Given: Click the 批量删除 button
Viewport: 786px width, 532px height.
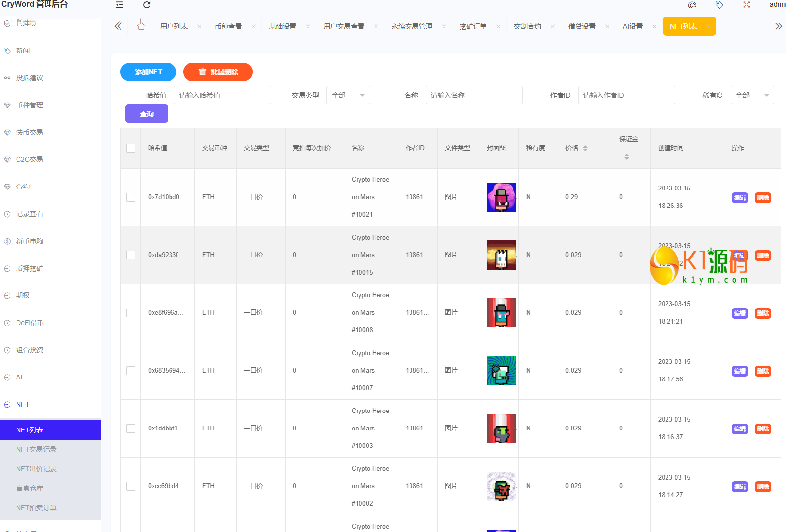Looking at the screenshot, I should [218, 72].
